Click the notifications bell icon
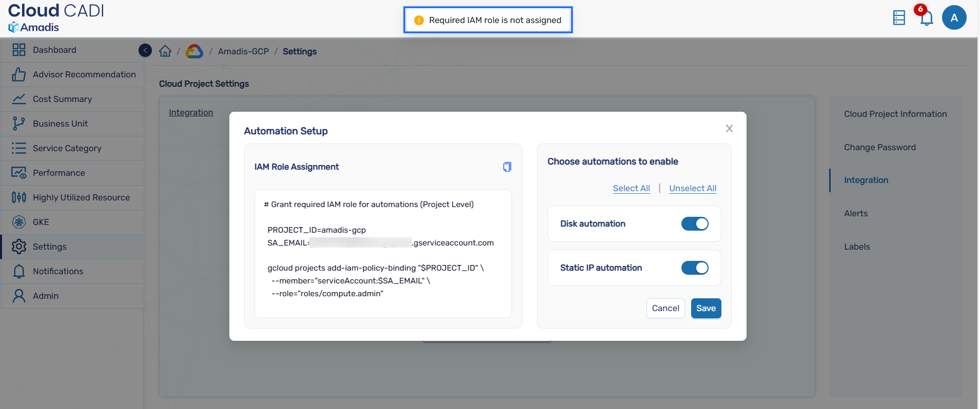This screenshot has width=980, height=409. (926, 18)
